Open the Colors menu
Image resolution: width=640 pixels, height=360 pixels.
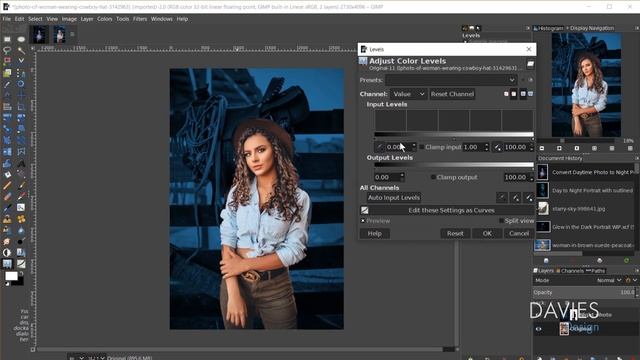[x=104, y=19]
